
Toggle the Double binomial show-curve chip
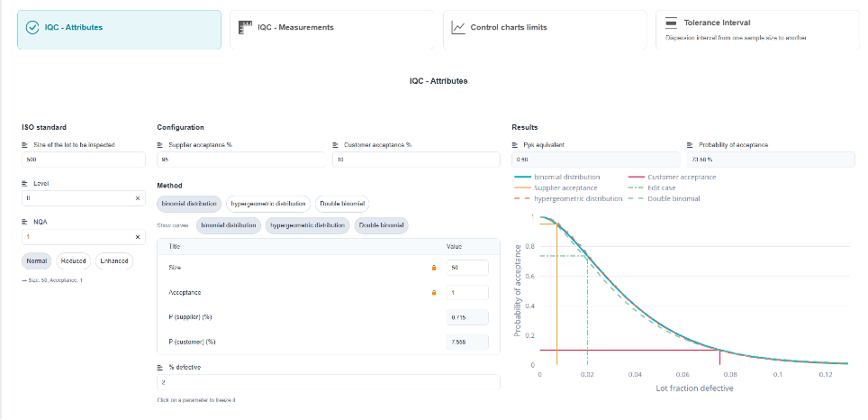click(x=382, y=225)
